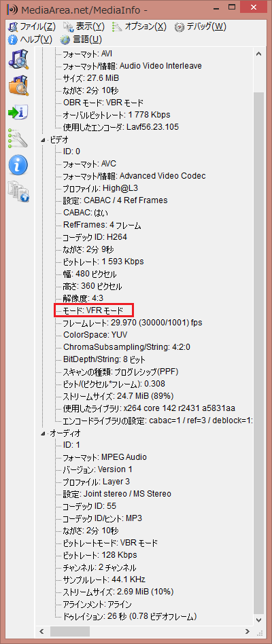Open the Language (言語) menu

(87, 40)
